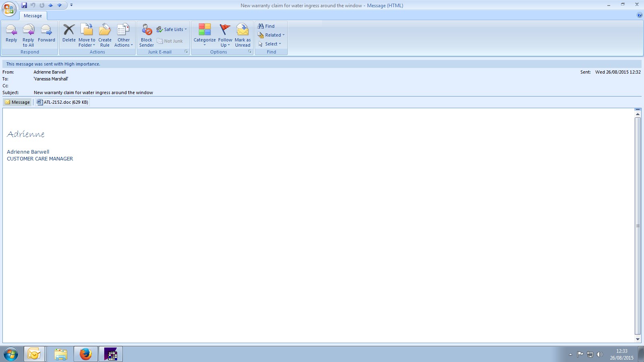Screen dimensions: 644x362
Task: Click Find in the ribbon
Action: click(x=266, y=26)
